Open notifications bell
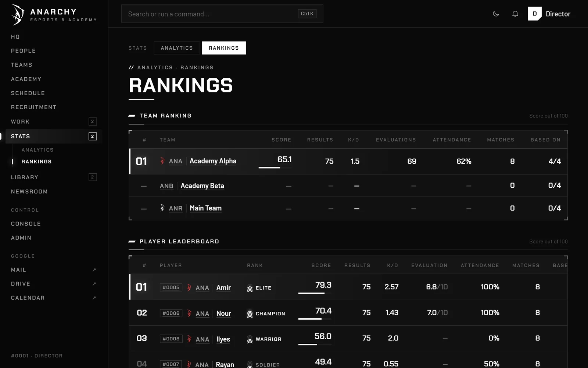Image resolution: width=588 pixels, height=368 pixels. [515, 14]
